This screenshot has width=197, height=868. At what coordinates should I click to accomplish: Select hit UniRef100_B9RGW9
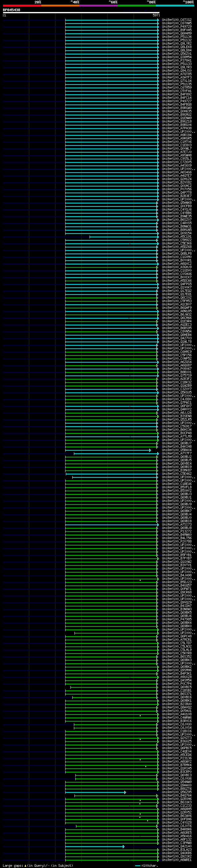click(176, 108)
